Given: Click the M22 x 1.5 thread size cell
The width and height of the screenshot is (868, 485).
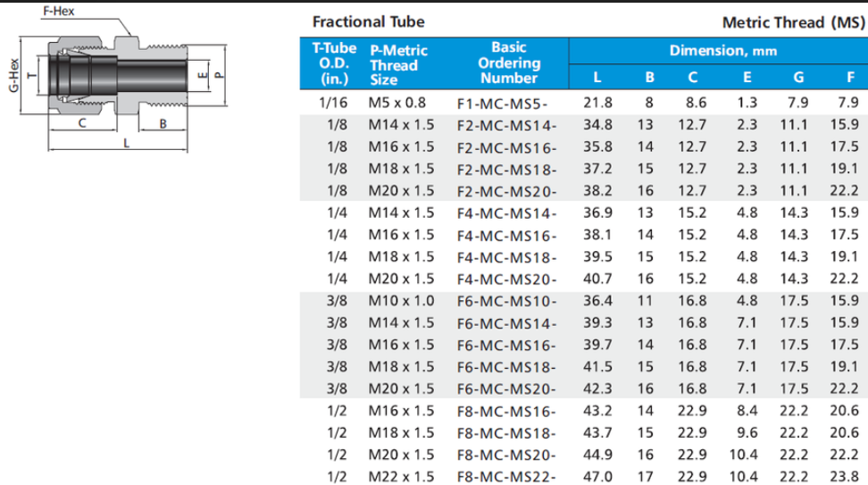Looking at the screenshot, I should [x=401, y=477].
